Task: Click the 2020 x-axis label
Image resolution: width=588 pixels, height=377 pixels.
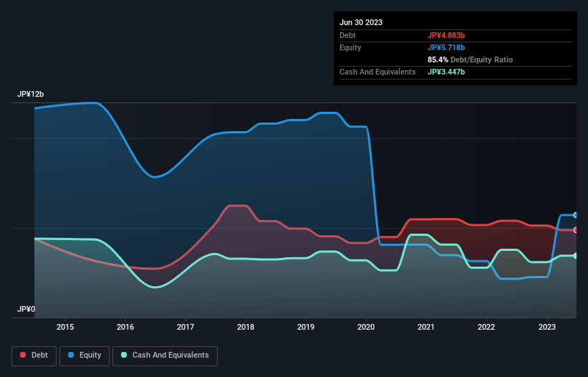Action: 366,327
